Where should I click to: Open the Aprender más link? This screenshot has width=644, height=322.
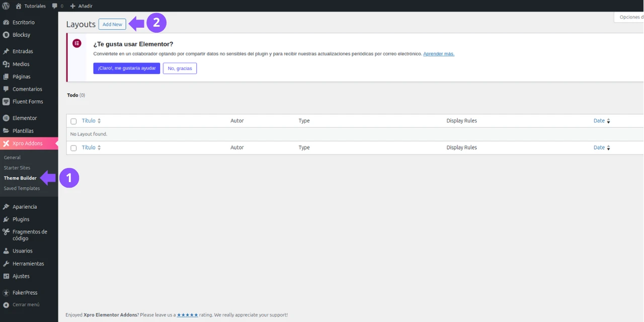coord(439,54)
